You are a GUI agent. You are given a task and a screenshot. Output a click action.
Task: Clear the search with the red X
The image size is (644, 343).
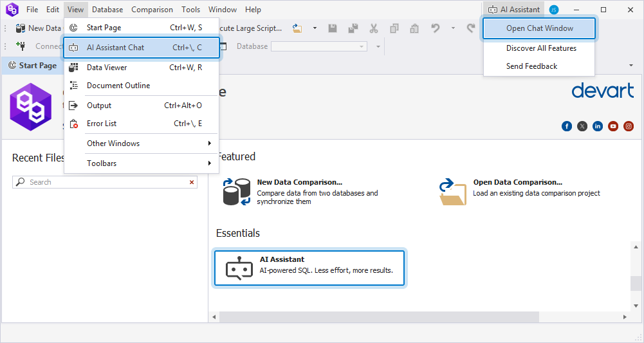191,182
